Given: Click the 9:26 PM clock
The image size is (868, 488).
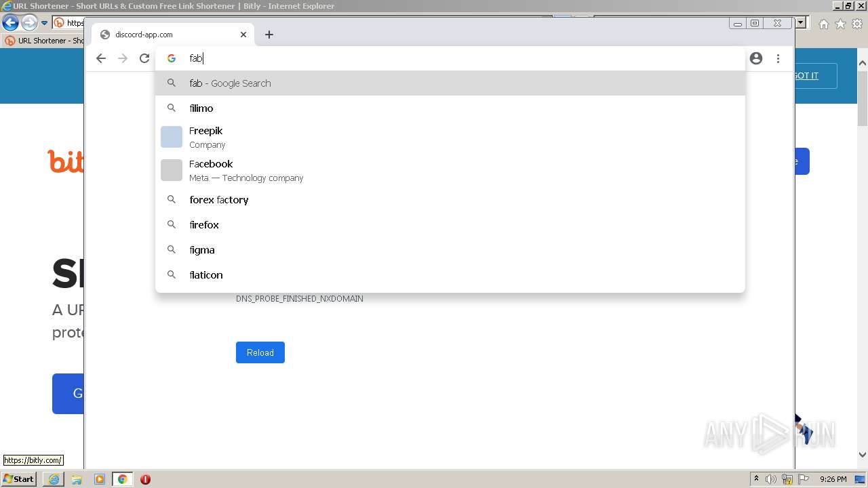Looking at the screenshot, I should point(833,479).
